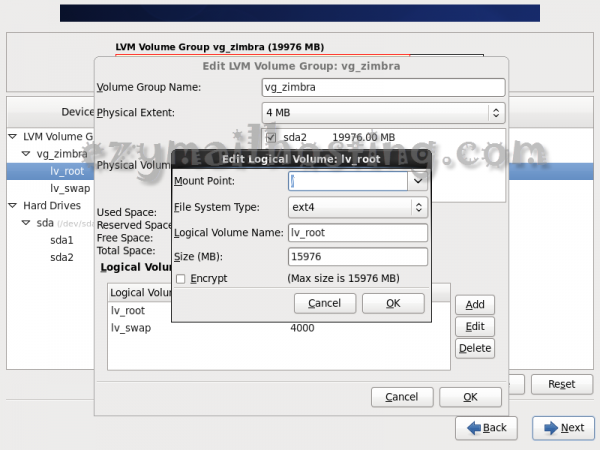Open the File System Type ext4 selector
Screen dimensions: 600x450
pyautogui.click(x=357, y=207)
